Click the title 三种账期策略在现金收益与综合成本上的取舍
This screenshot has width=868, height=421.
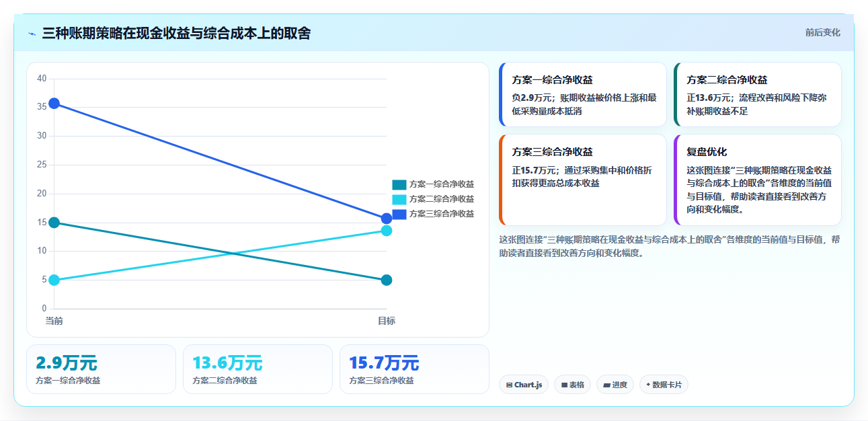coord(176,33)
